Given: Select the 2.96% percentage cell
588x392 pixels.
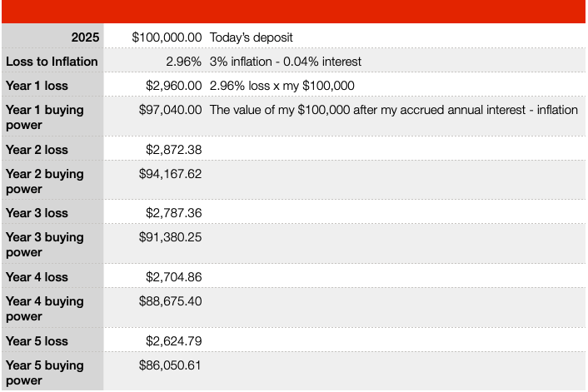Looking at the screenshot, I should click(183, 61).
